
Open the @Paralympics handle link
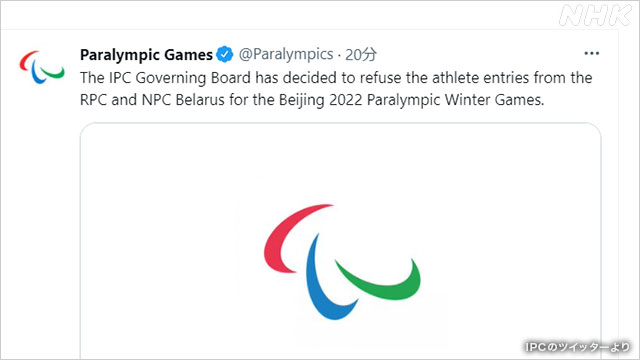pyautogui.click(x=286, y=54)
